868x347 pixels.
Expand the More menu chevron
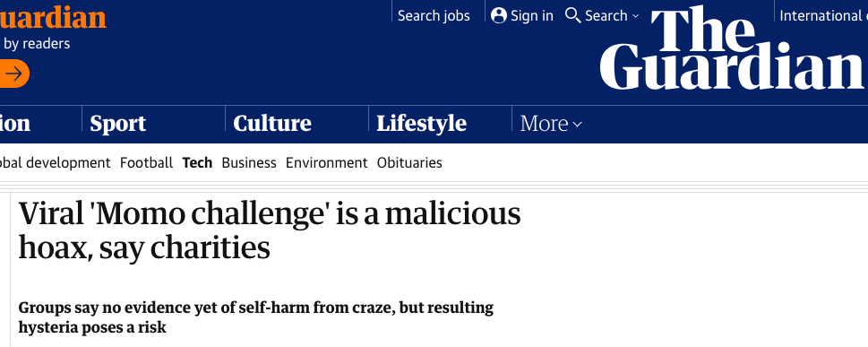pos(578,124)
